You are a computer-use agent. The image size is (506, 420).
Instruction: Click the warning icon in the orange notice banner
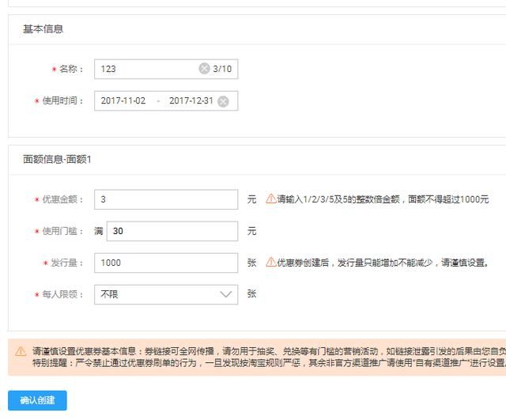(x=21, y=351)
